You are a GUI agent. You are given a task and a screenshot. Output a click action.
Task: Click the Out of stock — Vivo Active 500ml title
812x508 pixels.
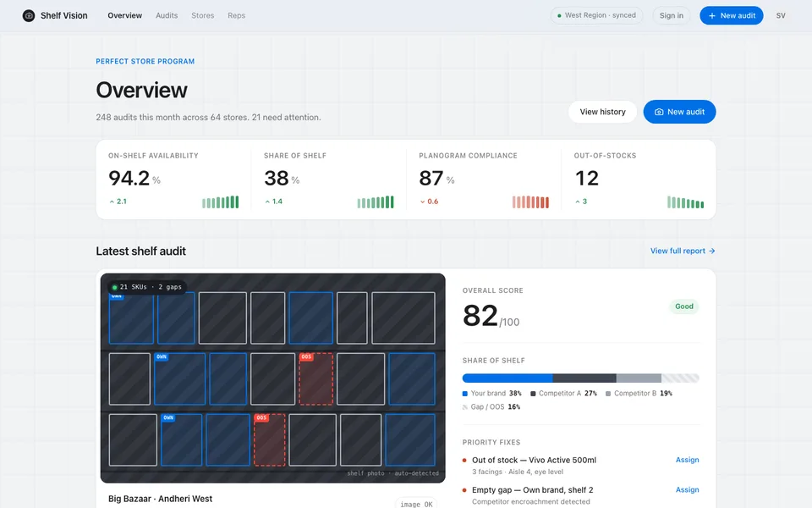tap(534, 461)
